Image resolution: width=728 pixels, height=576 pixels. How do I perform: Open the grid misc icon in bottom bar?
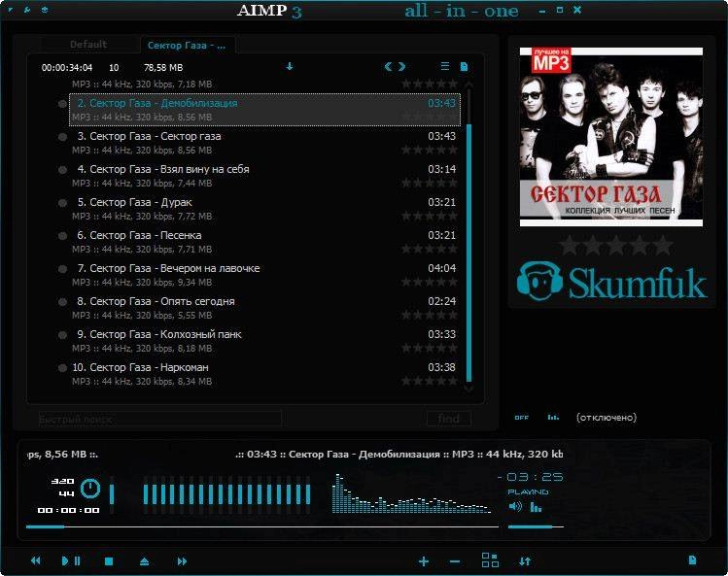click(x=490, y=560)
